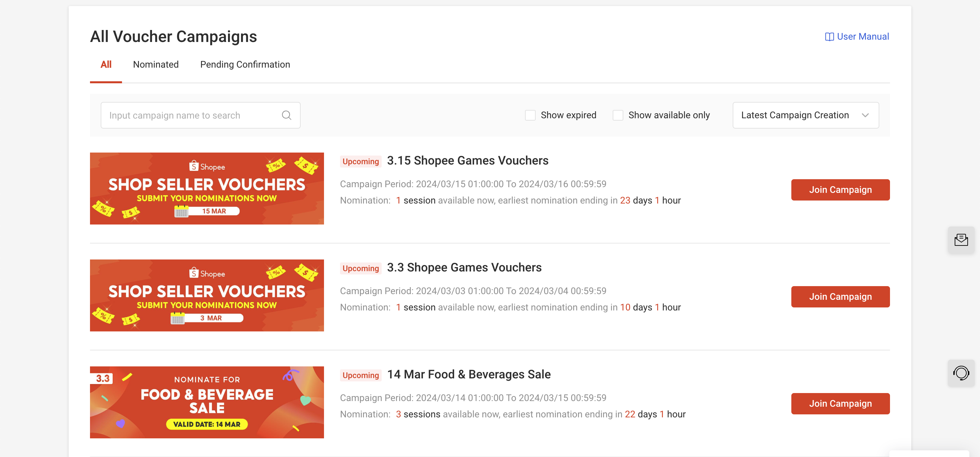Open the mail inbox floating icon
This screenshot has height=457, width=980.
point(961,240)
